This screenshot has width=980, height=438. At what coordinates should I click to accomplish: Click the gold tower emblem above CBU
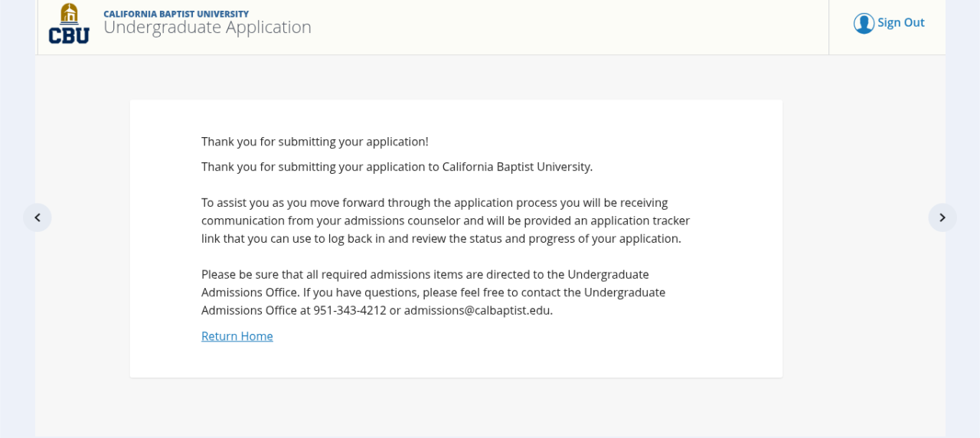69,13
